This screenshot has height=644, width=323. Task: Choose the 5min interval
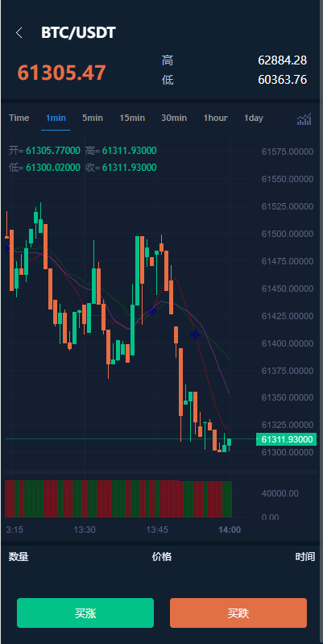click(x=93, y=118)
